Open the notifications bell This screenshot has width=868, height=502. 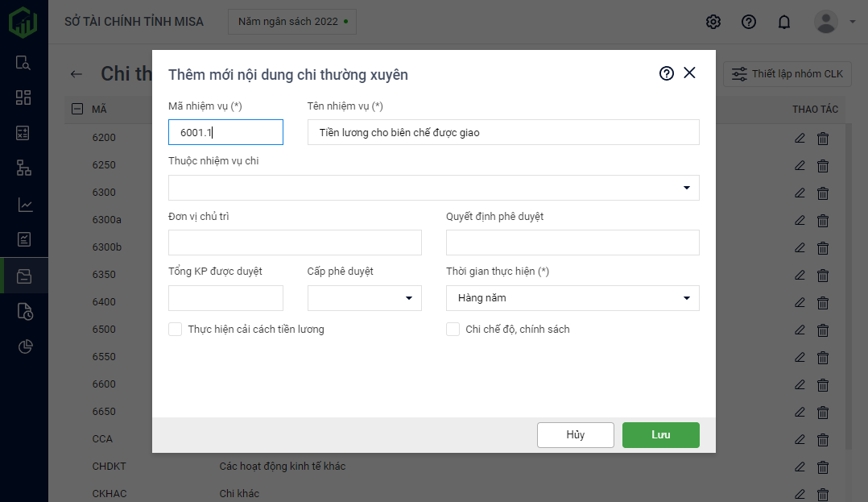[x=783, y=22]
